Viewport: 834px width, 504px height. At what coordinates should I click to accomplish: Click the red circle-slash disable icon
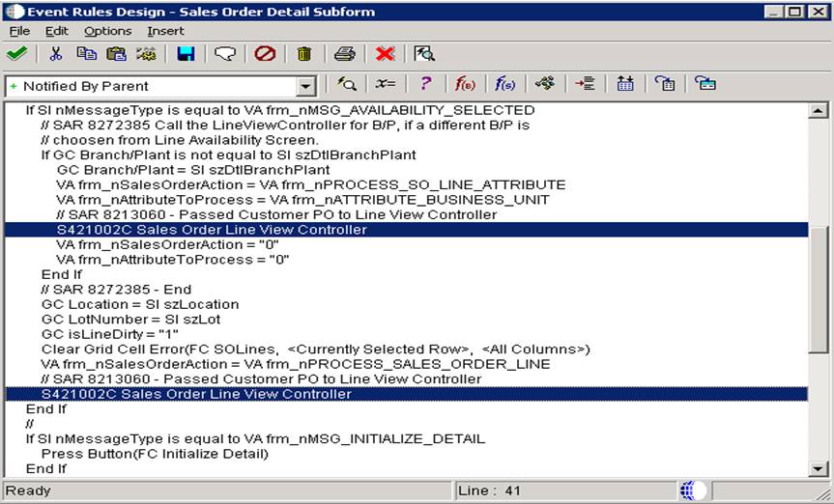(265, 54)
